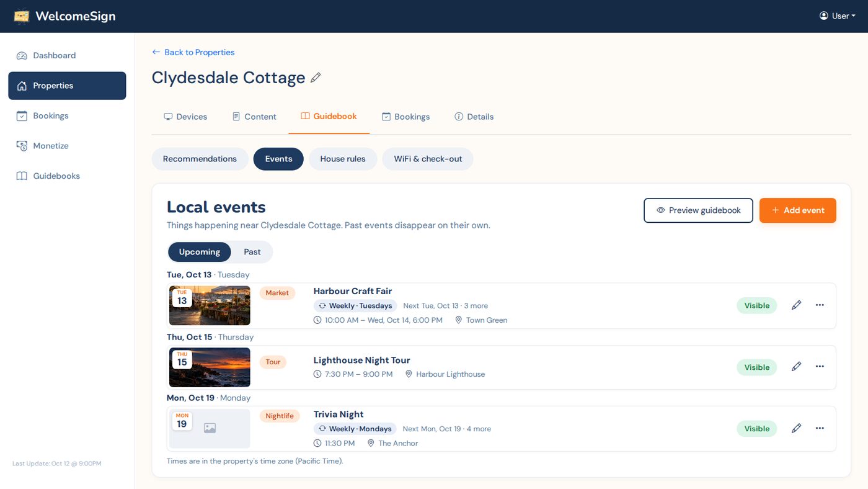
Task: Go to Dashboard in the sidebar
Action: (x=67, y=55)
